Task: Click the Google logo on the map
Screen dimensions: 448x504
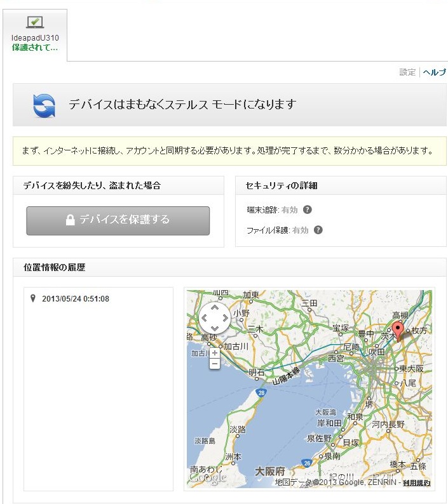Action: (x=208, y=477)
